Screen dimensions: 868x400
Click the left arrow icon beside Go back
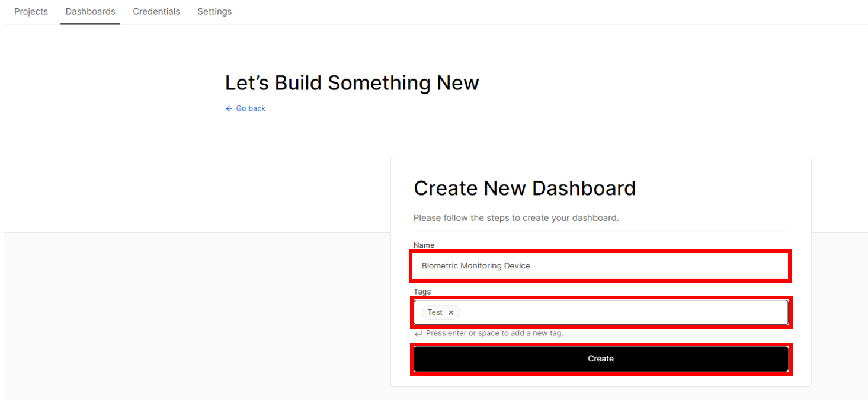pyautogui.click(x=229, y=108)
